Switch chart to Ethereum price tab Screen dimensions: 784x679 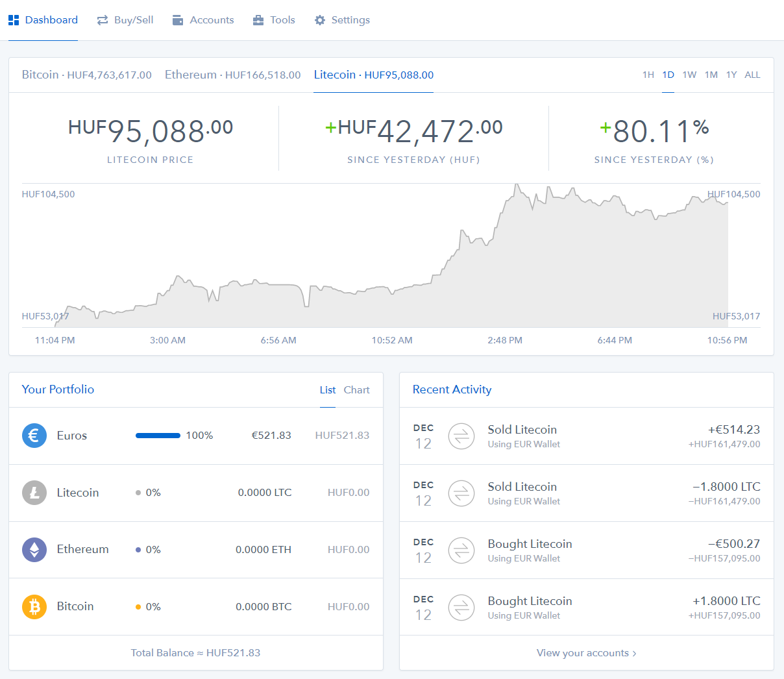(x=233, y=75)
